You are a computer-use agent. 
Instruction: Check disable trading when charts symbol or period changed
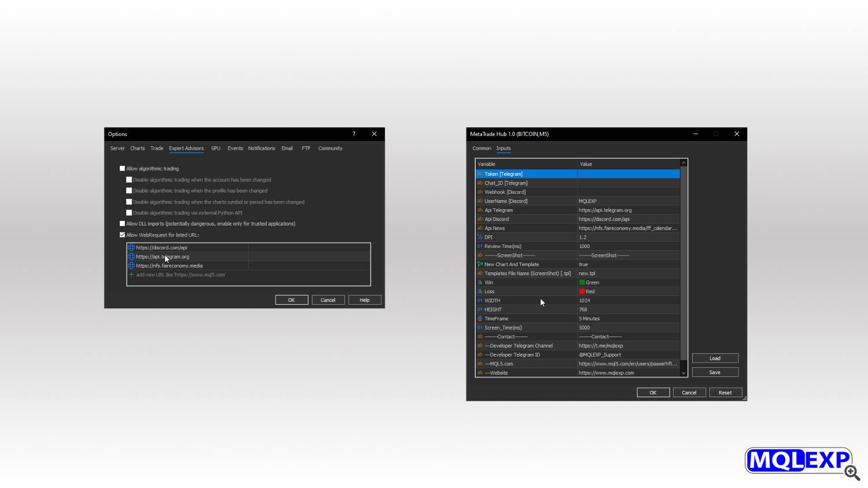[129, 202]
